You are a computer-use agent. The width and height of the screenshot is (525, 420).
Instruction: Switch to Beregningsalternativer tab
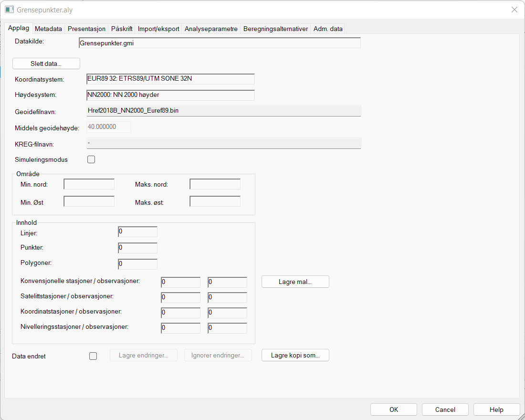click(x=275, y=29)
